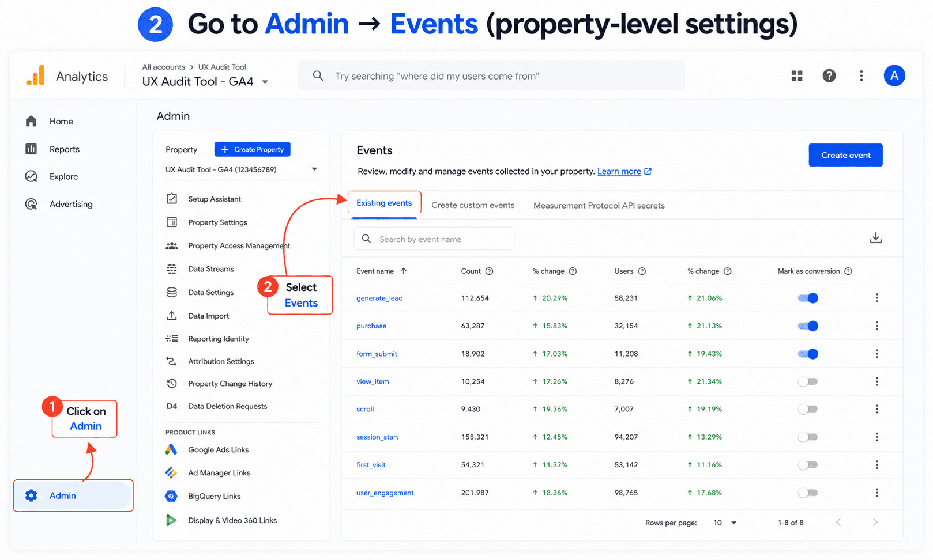Switch to the Existing events tab
933x560 pixels.
[384, 203]
